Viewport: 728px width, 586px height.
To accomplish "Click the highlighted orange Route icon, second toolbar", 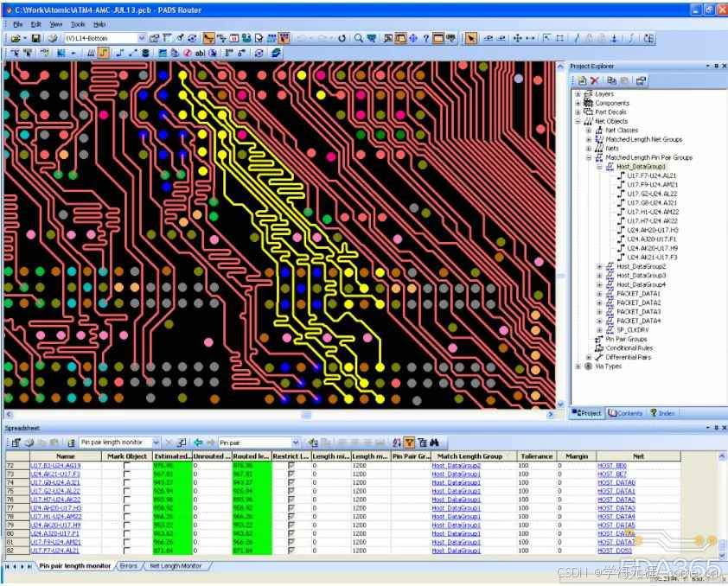I will 104,53.
